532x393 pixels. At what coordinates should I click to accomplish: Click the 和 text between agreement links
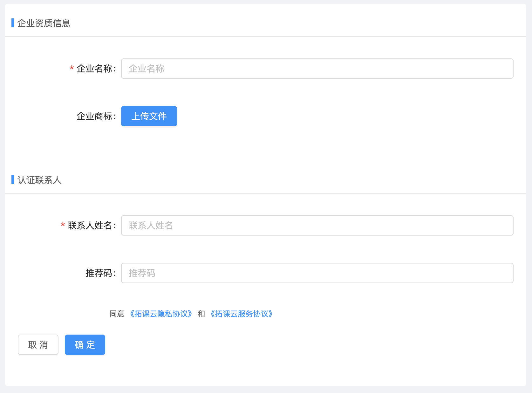point(201,314)
